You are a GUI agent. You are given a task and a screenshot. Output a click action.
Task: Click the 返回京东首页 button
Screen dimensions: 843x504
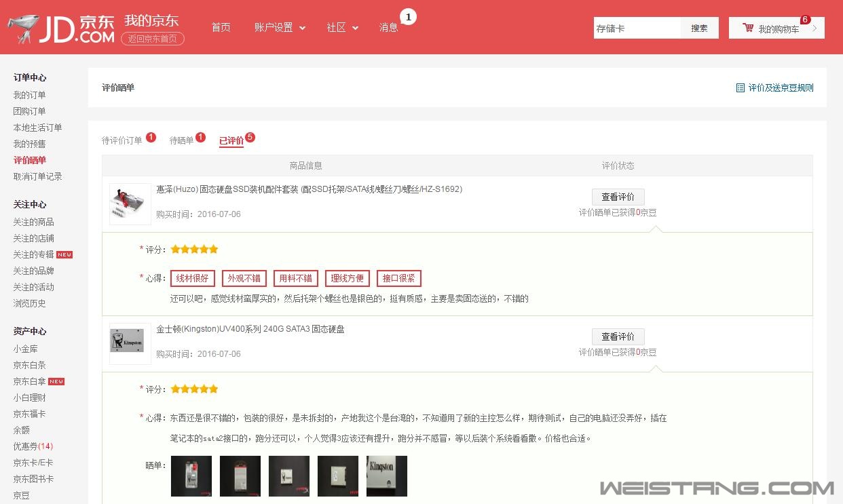153,39
